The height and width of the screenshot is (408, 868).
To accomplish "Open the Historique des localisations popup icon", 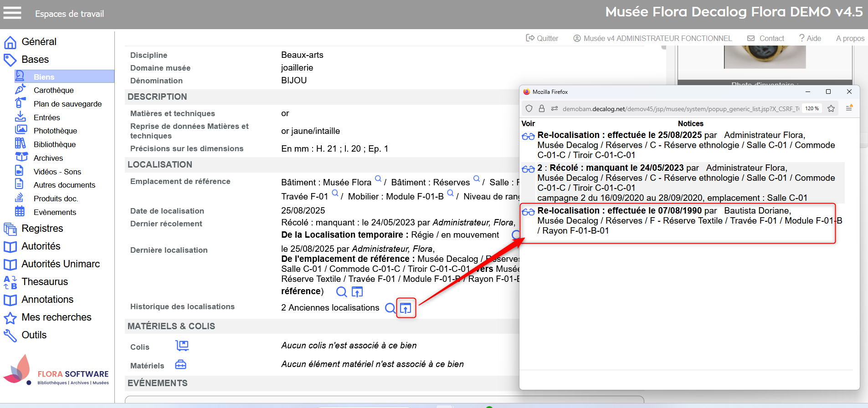I will pyautogui.click(x=406, y=308).
